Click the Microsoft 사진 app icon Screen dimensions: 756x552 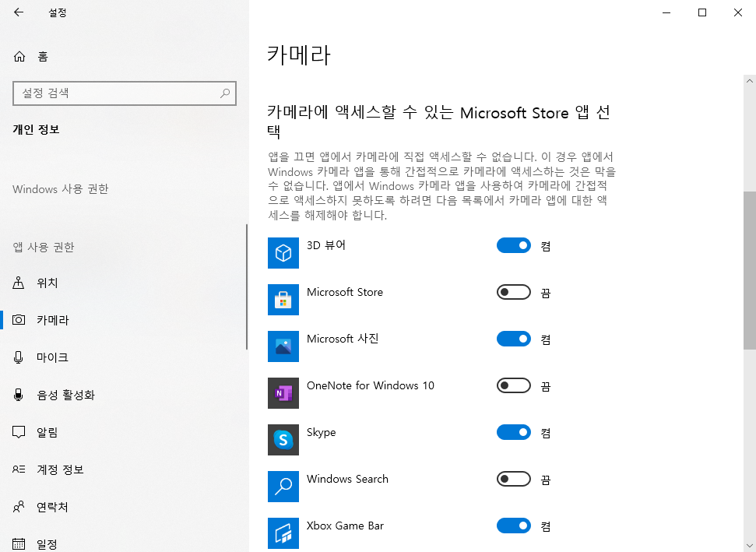pos(283,346)
